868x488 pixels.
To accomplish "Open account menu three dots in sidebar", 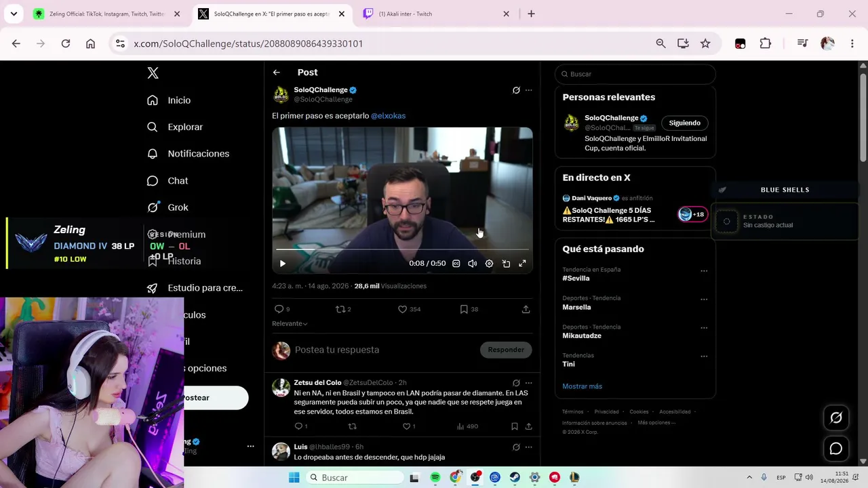I will pyautogui.click(x=250, y=446).
